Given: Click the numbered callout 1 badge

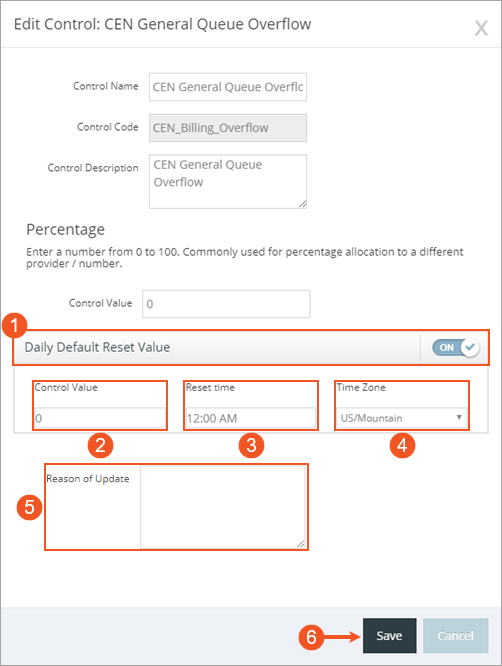Looking at the screenshot, I should pos(14,326).
